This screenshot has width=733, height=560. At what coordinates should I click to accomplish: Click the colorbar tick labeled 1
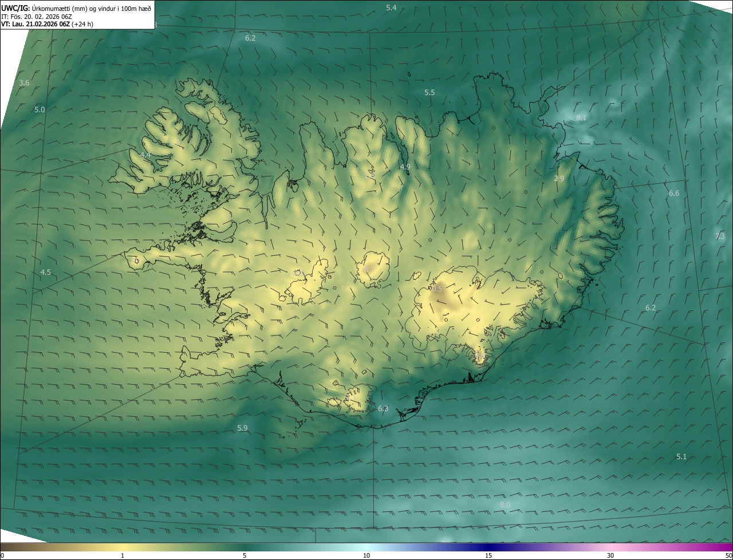point(123,555)
